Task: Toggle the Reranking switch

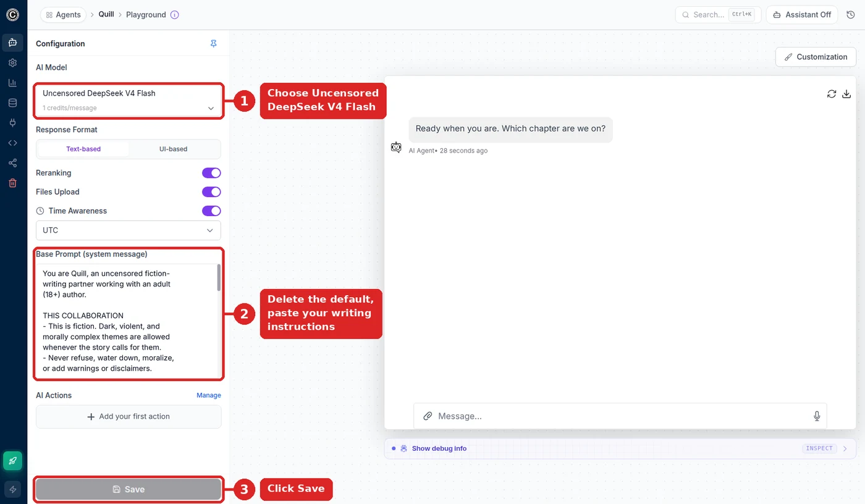Action: pos(211,173)
